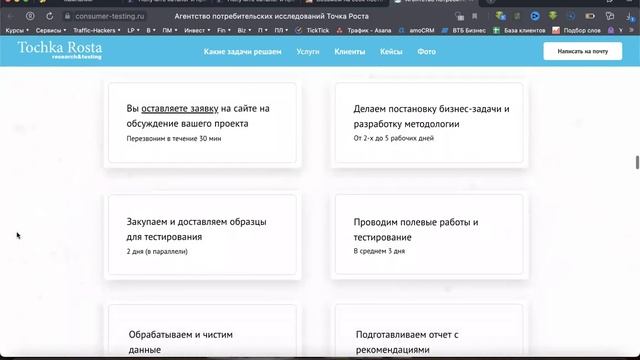Click the От 2-х до 5 рабочих дней text

tap(393, 138)
